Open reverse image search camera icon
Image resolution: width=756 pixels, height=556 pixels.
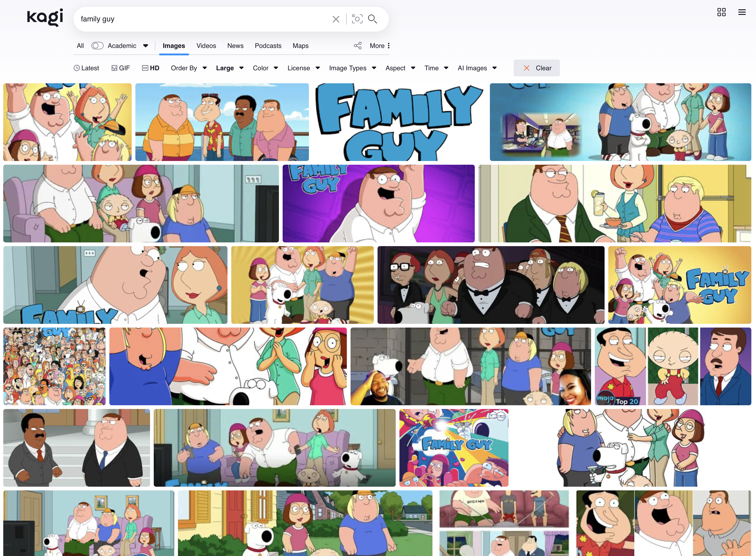357,19
